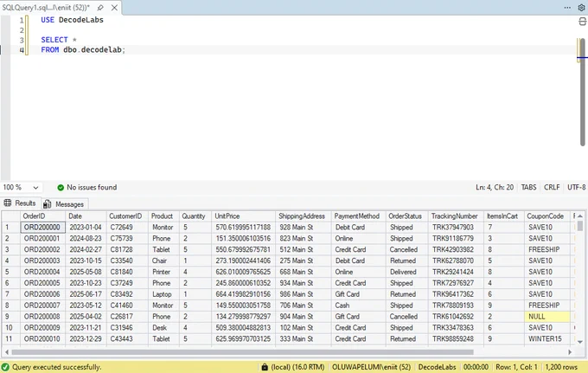Select the Delivered order status cell
The image size is (588, 373).
pyautogui.click(x=407, y=272)
